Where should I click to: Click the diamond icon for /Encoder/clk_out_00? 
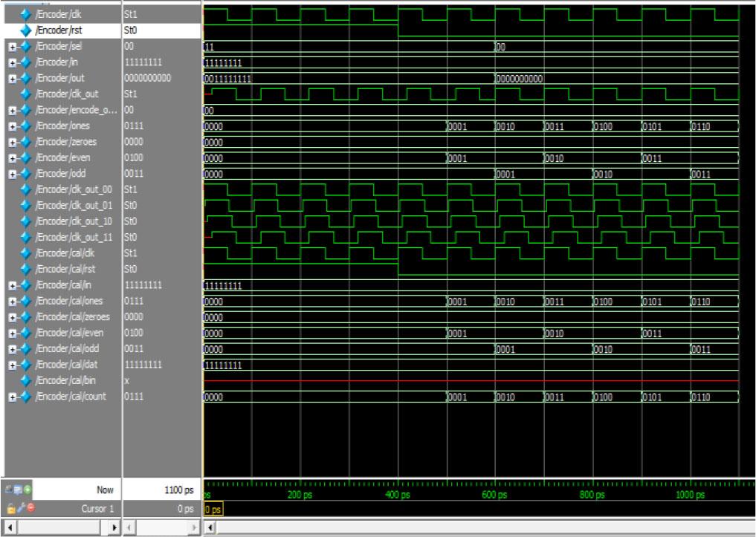tap(25, 189)
